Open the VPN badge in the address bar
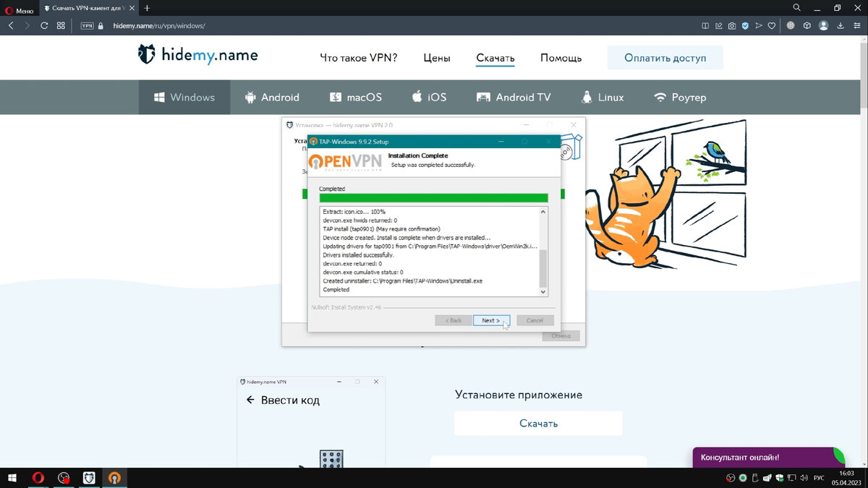Image resolution: width=868 pixels, height=488 pixels. (87, 25)
